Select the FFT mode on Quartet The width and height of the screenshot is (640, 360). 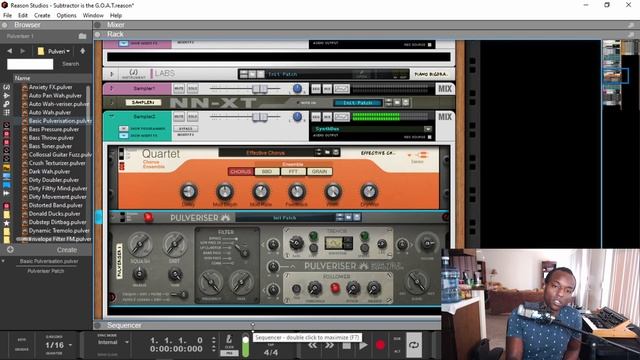click(293, 172)
